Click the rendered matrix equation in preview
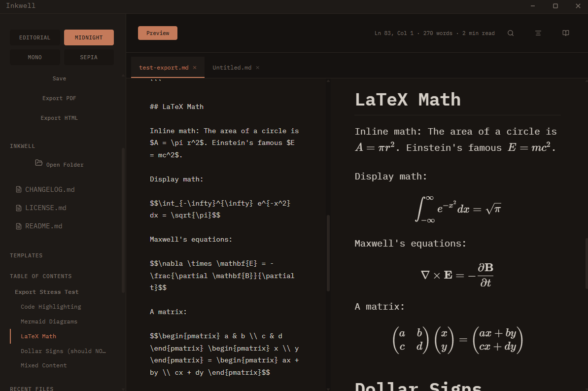 pyautogui.click(x=457, y=340)
